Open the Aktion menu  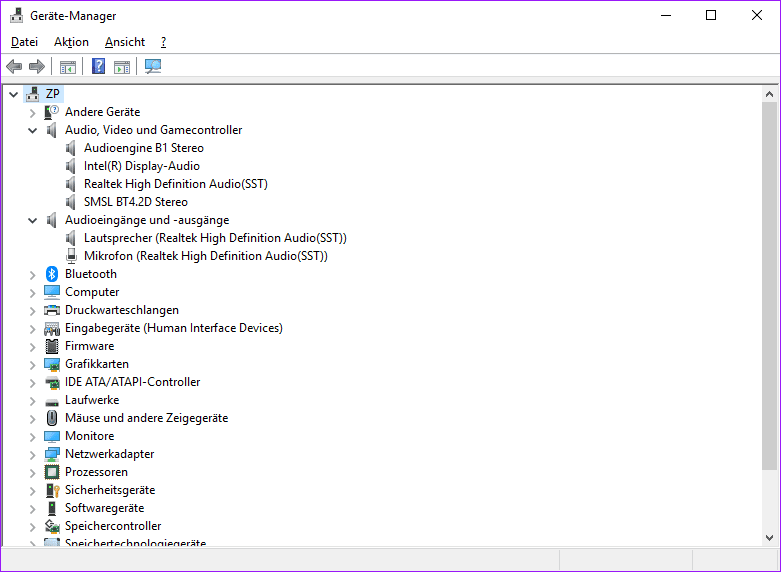[71, 42]
